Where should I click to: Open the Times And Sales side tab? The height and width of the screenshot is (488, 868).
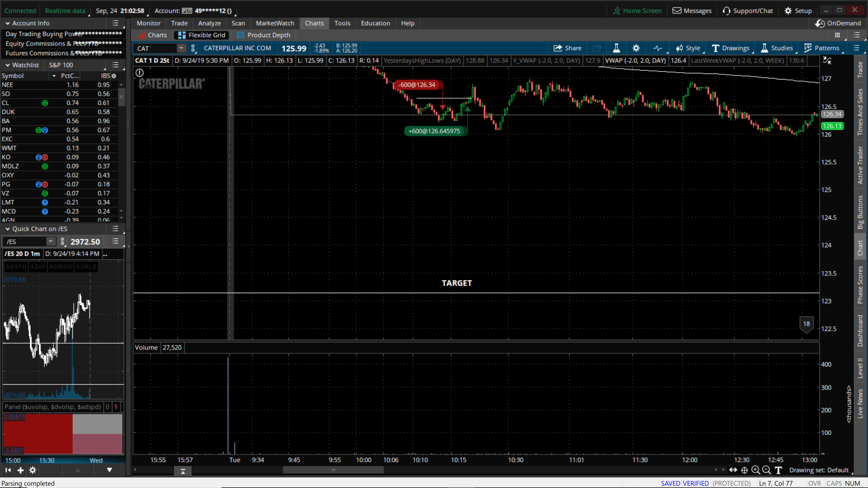(x=860, y=112)
